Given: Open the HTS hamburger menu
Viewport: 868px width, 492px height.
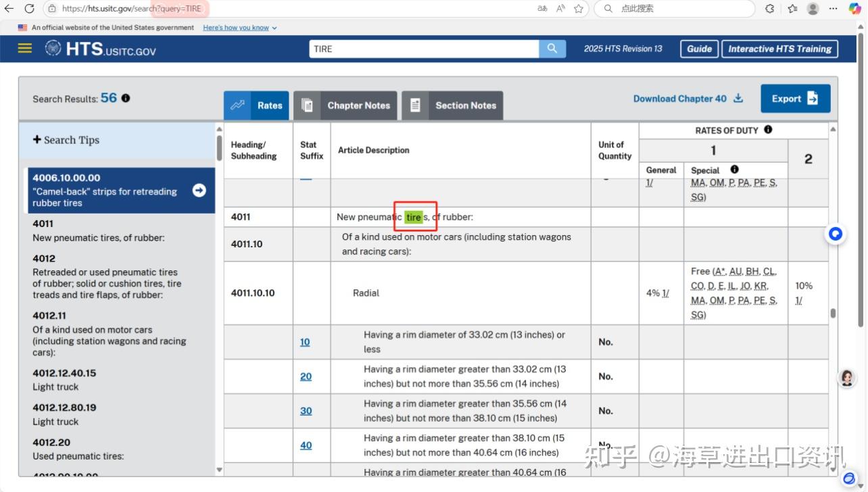Looking at the screenshot, I should click(25, 49).
